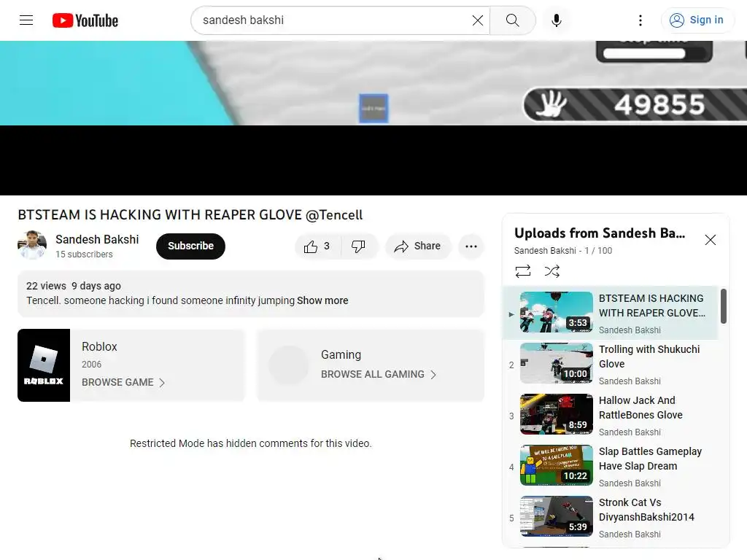Click BROWSE ALL GAMING link
Viewport: 747px width, 560px height.
click(x=373, y=374)
